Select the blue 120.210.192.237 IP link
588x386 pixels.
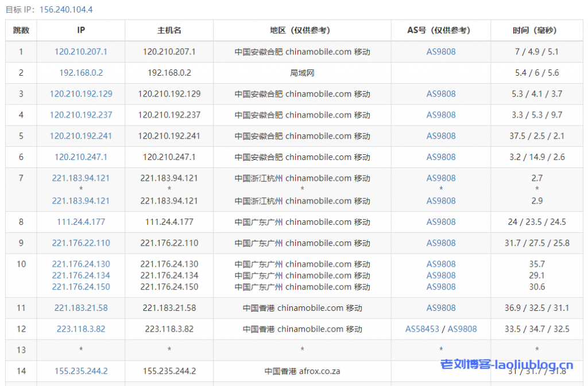(x=81, y=115)
